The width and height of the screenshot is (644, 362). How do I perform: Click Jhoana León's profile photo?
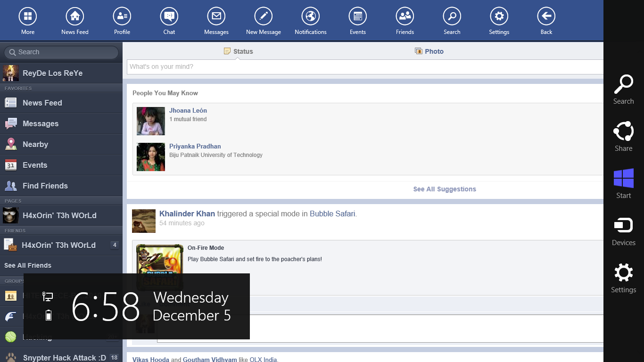(x=151, y=121)
